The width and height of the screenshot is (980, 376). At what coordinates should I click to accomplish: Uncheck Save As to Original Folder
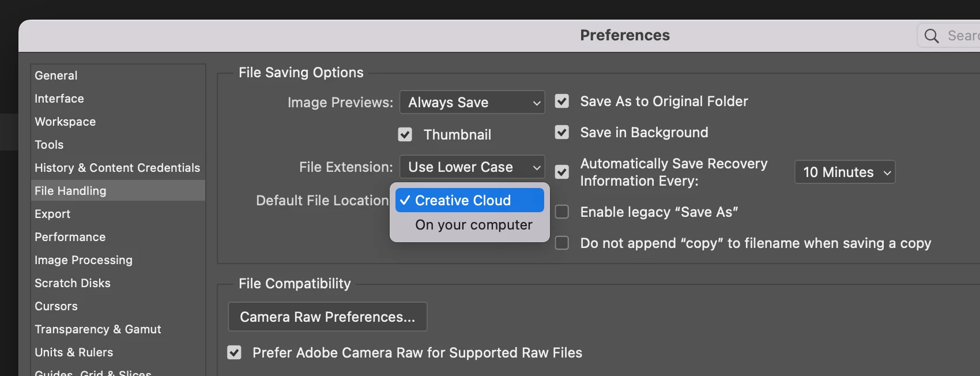click(x=562, y=101)
